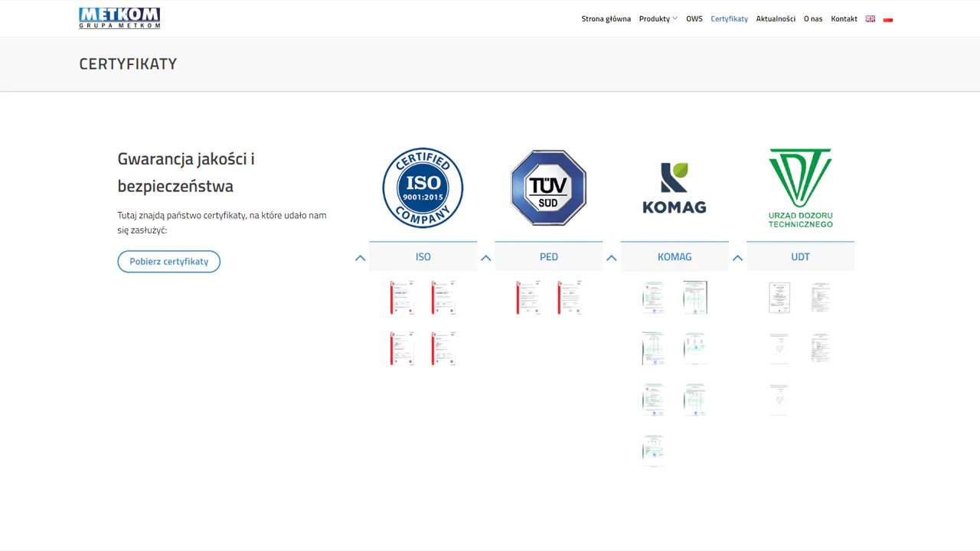Click heading Gwarancja jakości i bezpieczeństwa
Screen dimensions: 980x551
click(x=186, y=172)
